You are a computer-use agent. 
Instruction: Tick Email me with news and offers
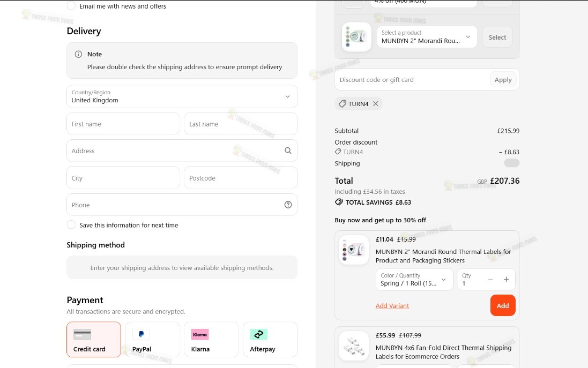pos(71,6)
